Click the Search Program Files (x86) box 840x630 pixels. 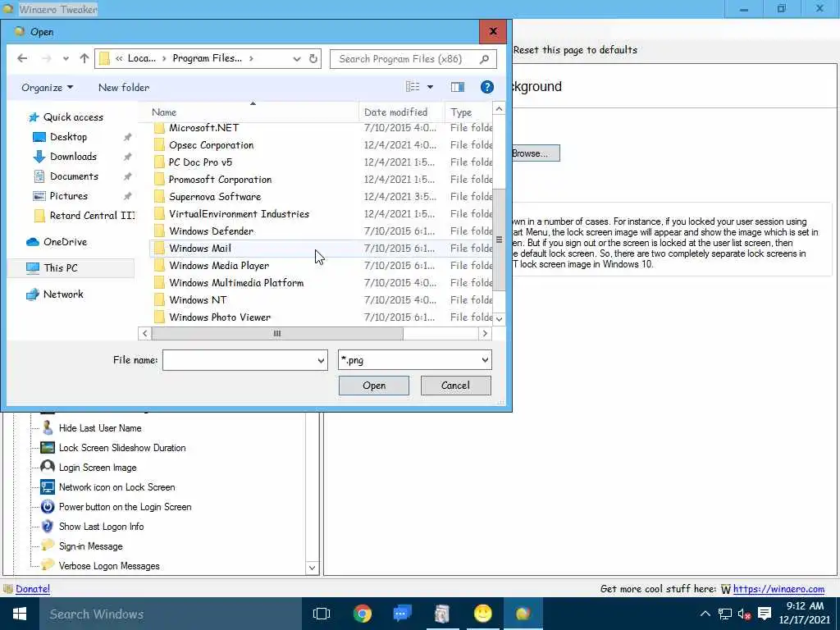tap(413, 59)
